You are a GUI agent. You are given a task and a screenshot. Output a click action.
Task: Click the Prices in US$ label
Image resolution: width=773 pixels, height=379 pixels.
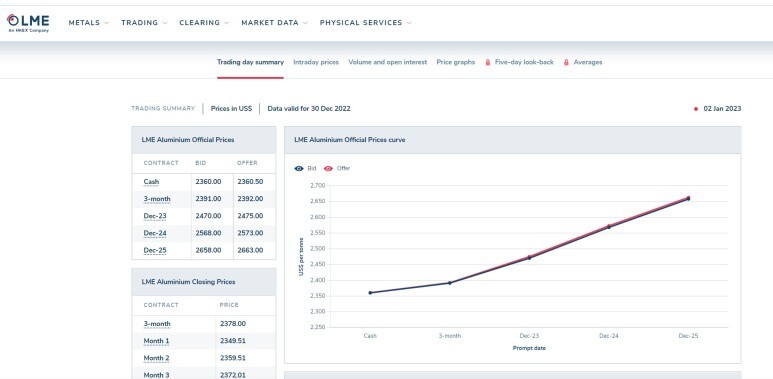(231, 109)
